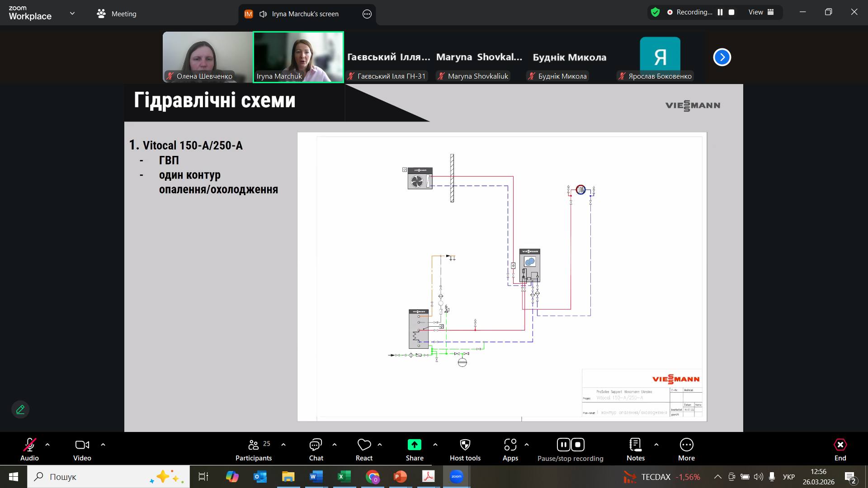Click the End meeting button

[x=840, y=445]
